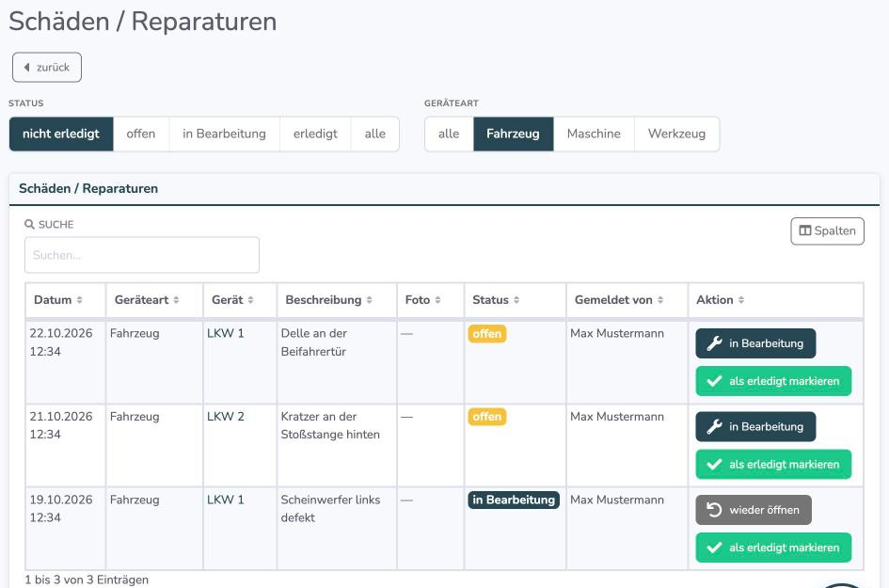Set 'Kratzer an der Stoßstange' to in Bearbeitung

(755, 427)
